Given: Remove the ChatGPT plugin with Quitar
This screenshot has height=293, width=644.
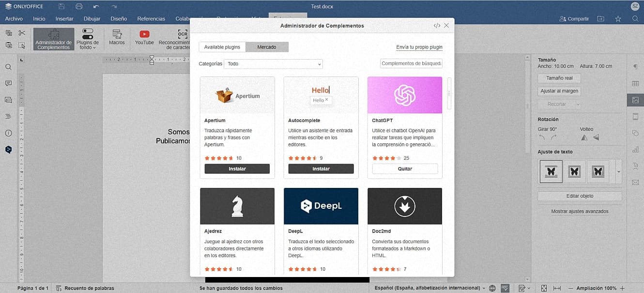Looking at the screenshot, I should [405, 169].
